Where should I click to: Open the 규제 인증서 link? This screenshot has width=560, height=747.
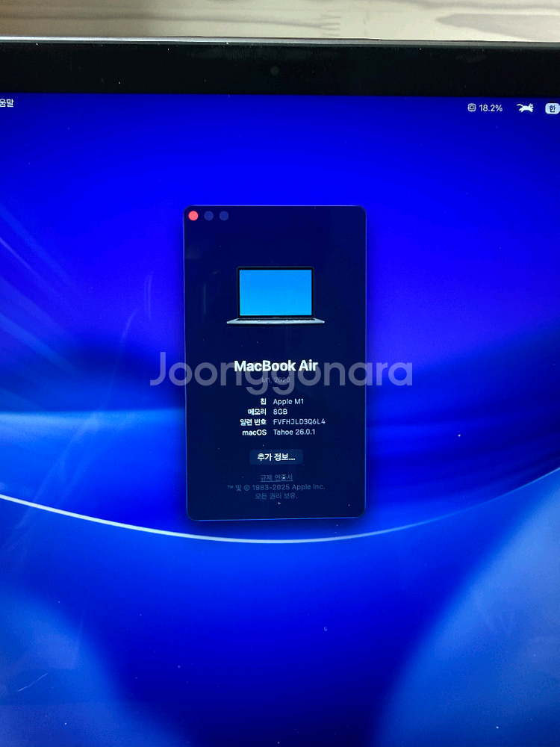click(276, 477)
